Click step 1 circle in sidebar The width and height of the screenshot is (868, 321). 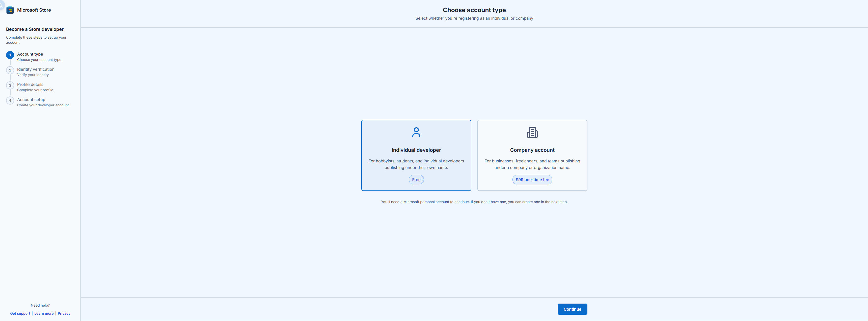[x=10, y=55]
